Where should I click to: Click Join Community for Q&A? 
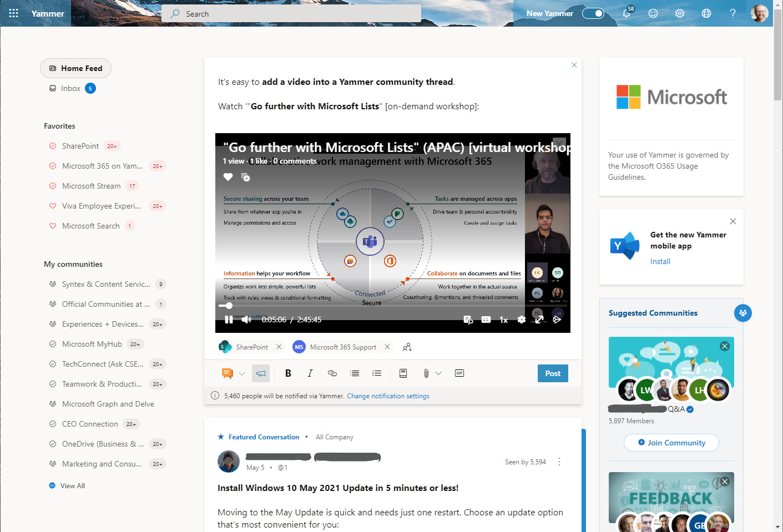(x=671, y=443)
